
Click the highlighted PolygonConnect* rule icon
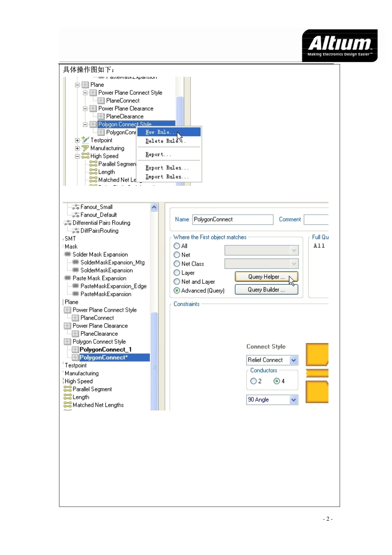click(75, 357)
